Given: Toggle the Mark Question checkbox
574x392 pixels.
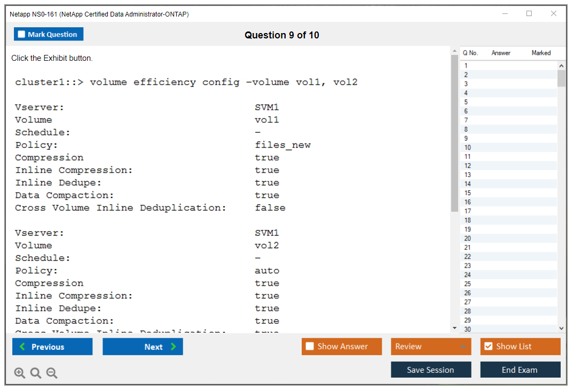Looking at the screenshot, I should pyautogui.click(x=22, y=35).
